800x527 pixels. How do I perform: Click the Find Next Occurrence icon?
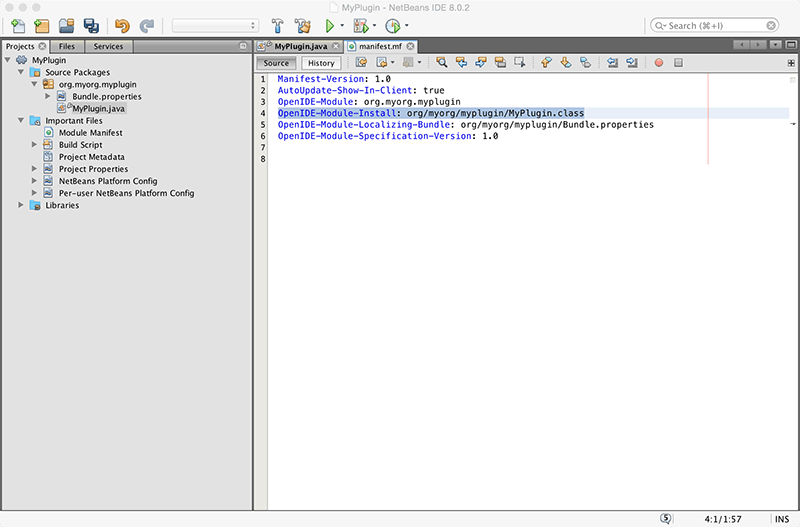pos(481,63)
